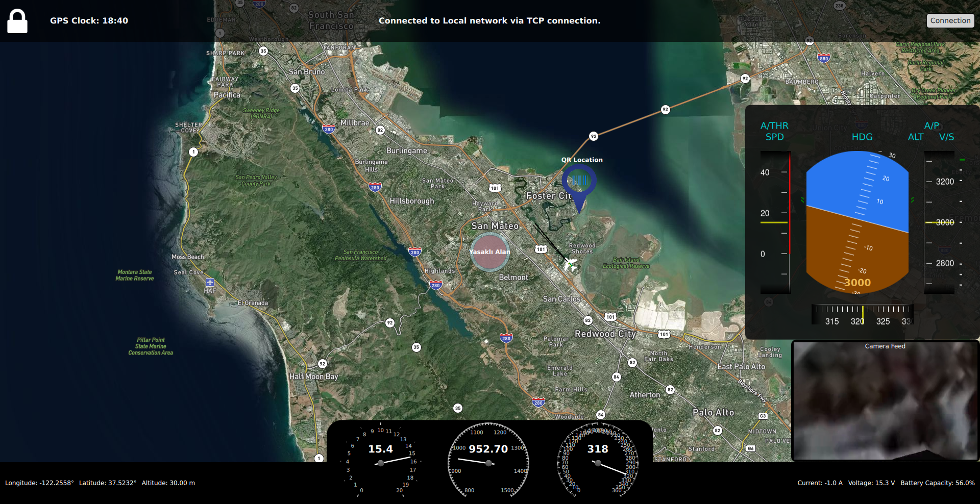Click the padlock lock icon
The width and height of the screenshot is (980, 504).
coord(17,21)
